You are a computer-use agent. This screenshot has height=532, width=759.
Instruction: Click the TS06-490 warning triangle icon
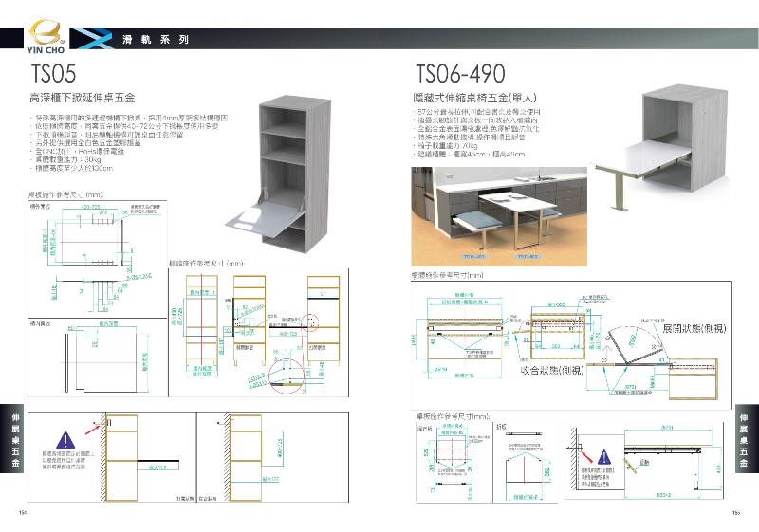click(x=604, y=456)
